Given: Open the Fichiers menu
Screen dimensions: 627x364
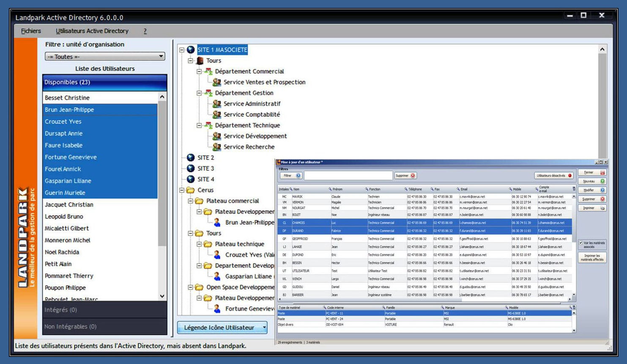Looking at the screenshot, I should pos(31,31).
